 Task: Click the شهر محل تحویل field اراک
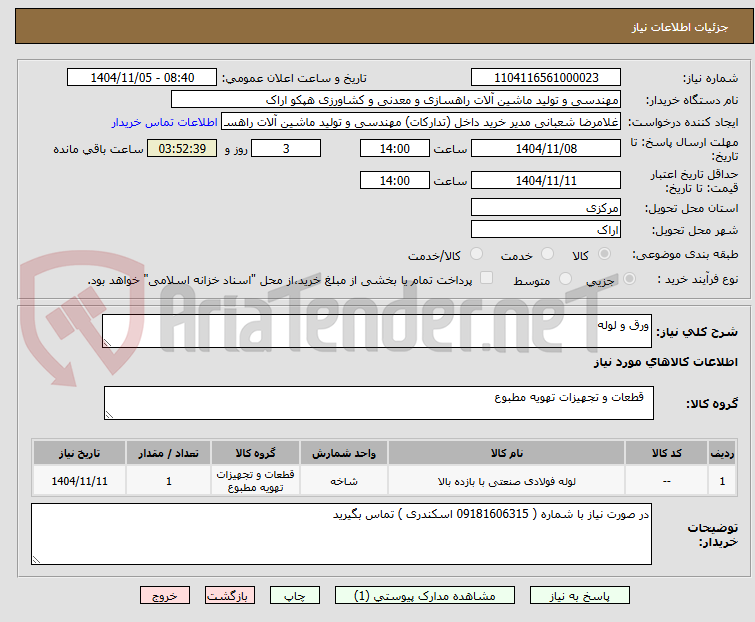(x=546, y=230)
